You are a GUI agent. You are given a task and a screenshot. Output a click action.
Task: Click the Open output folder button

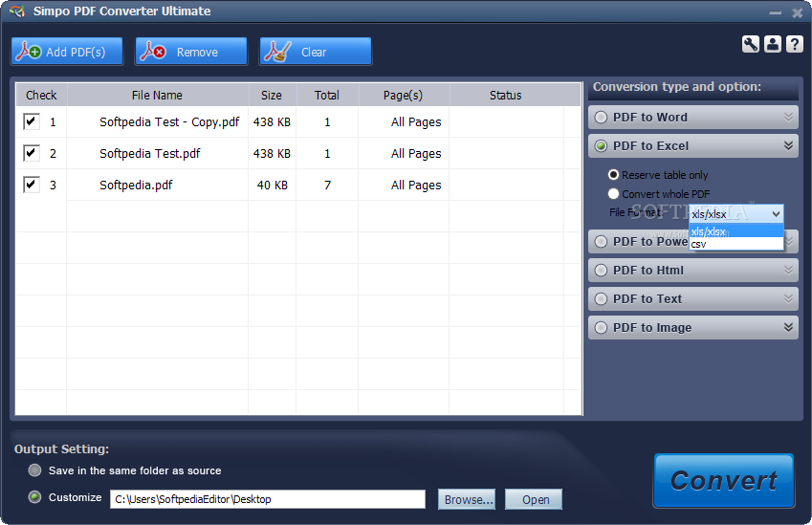coord(534,499)
